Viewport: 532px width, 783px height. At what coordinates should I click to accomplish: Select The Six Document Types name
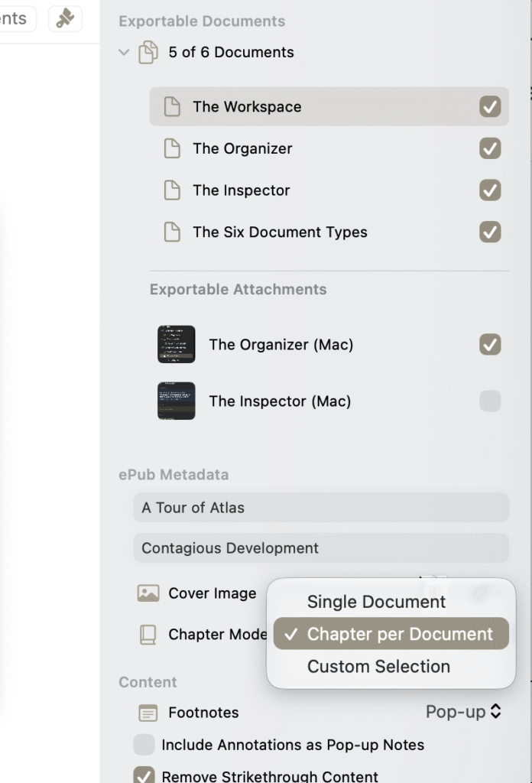pos(280,232)
